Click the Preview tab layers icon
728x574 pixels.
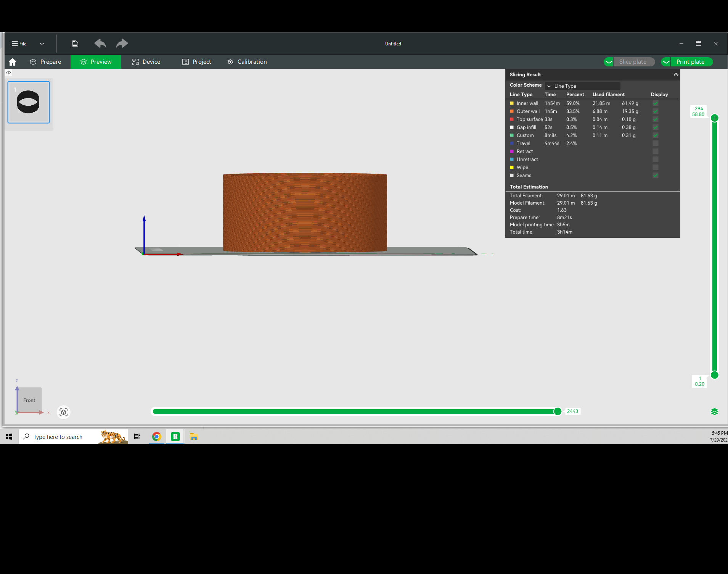tap(84, 62)
